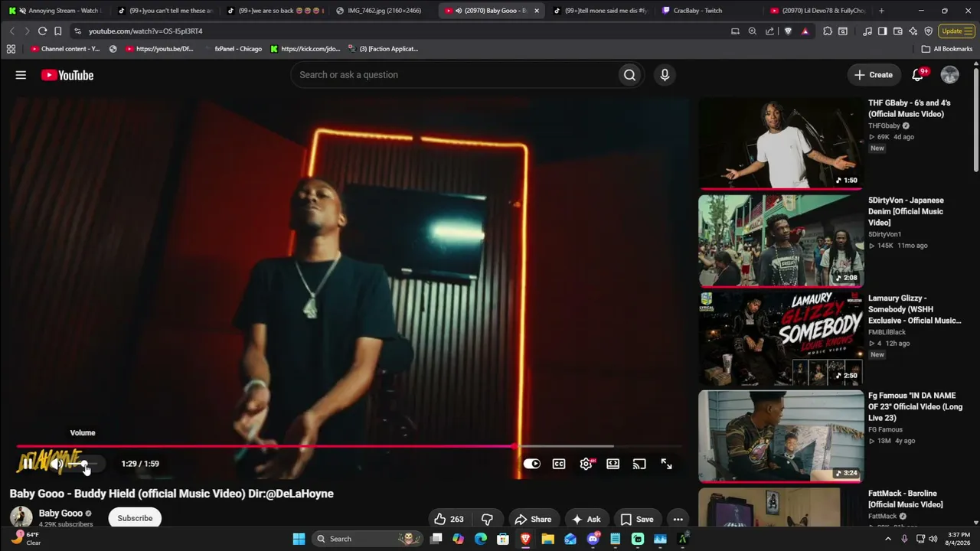Cast the video to a TV

coord(639,464)
